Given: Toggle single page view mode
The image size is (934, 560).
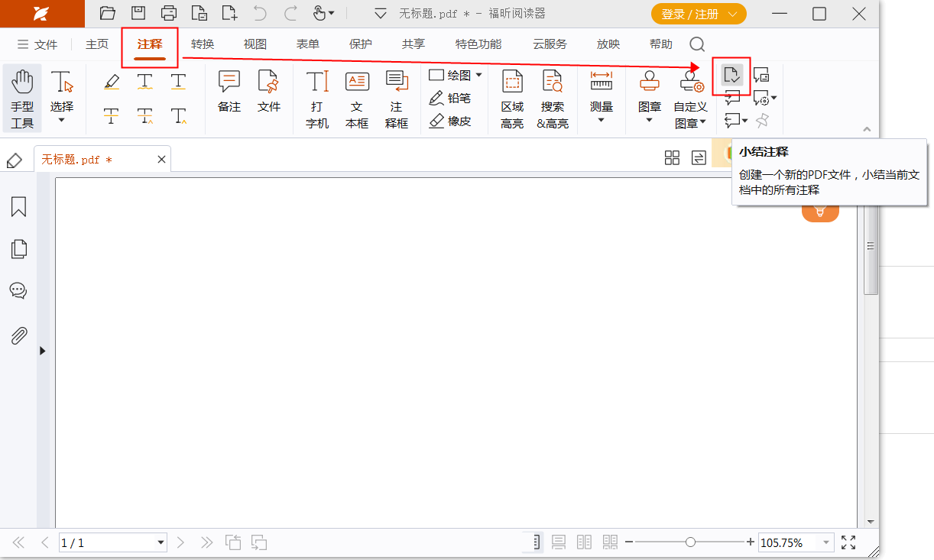Looking at the screenshot, I should 535,542.
